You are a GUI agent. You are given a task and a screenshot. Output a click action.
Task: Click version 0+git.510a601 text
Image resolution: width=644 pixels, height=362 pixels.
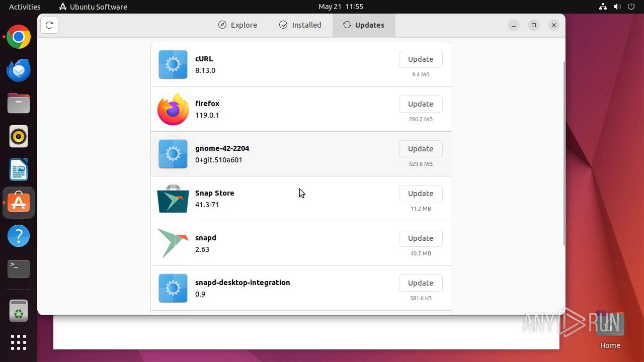[x=219, y=160]
